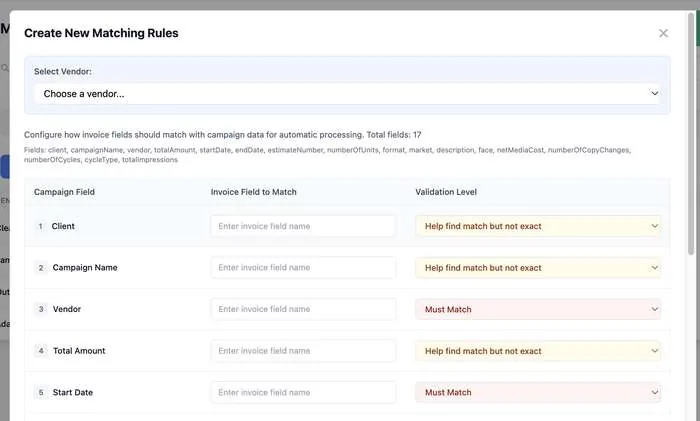Image resolution: width=700 pixels, height=421 pixels.
Task: Open the Choose a vendor dropdown
Action: click(x=347, y=93)
